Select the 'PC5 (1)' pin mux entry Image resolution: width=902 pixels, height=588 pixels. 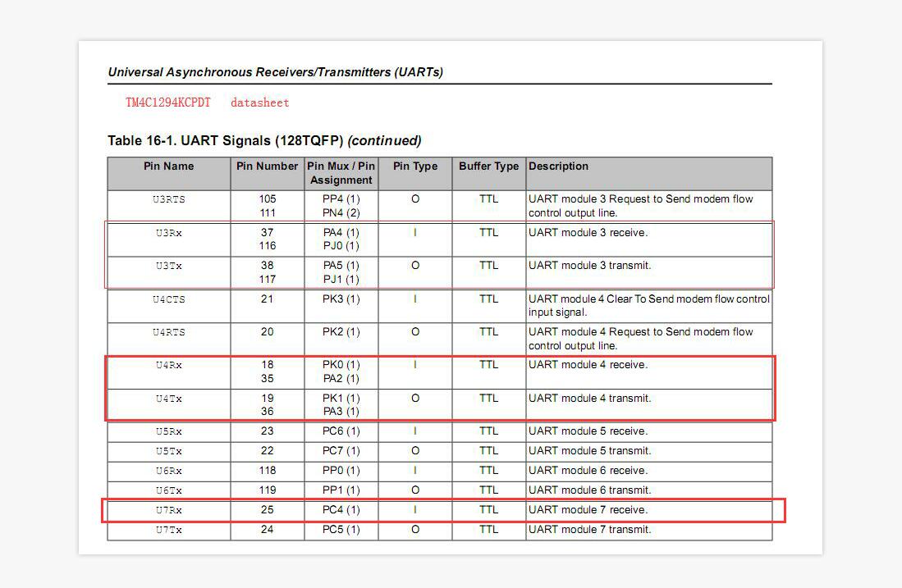click(x=341, y=530)
